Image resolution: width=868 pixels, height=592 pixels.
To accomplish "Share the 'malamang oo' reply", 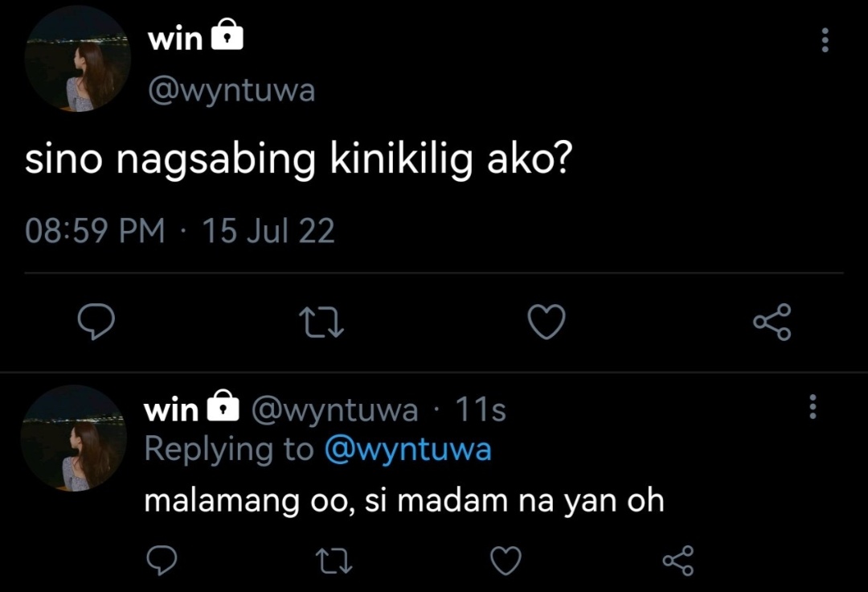I will point(678,561).
